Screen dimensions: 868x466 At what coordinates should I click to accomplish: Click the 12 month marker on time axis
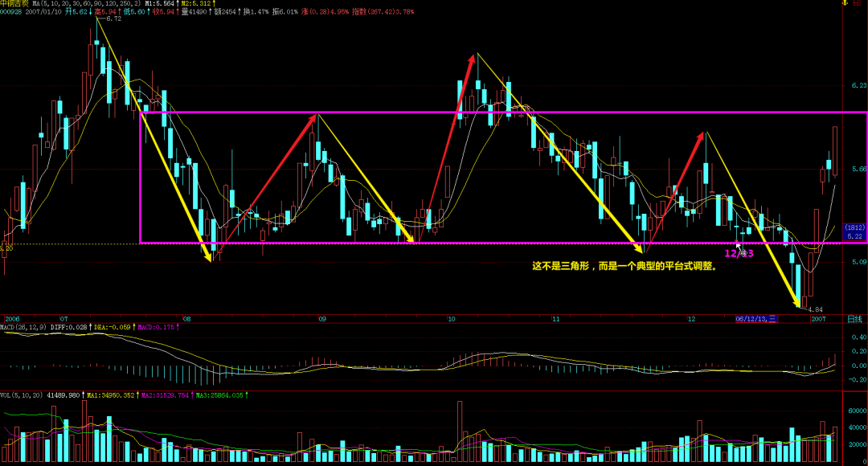pyautogui.click(x=691, y=319)
